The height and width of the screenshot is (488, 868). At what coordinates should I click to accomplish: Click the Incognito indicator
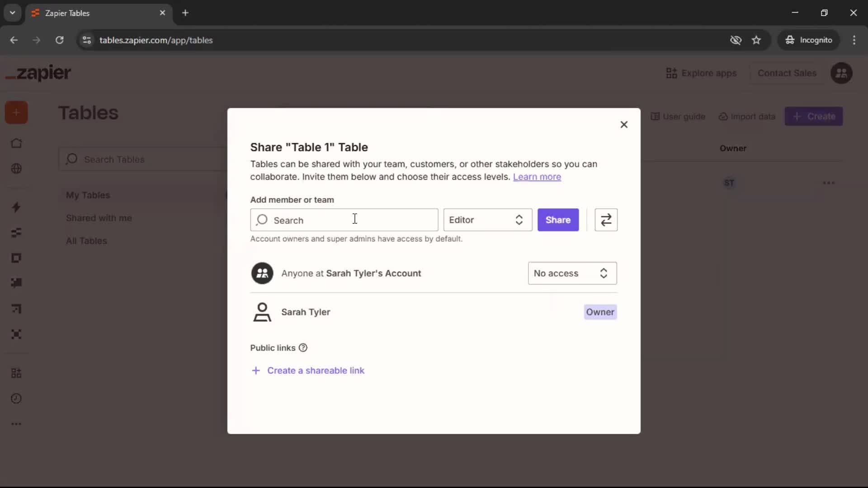(x=808, y=40)
